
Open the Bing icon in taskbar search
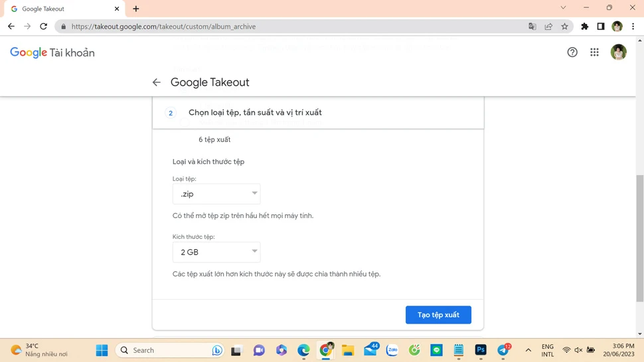[x=217, y=350]
